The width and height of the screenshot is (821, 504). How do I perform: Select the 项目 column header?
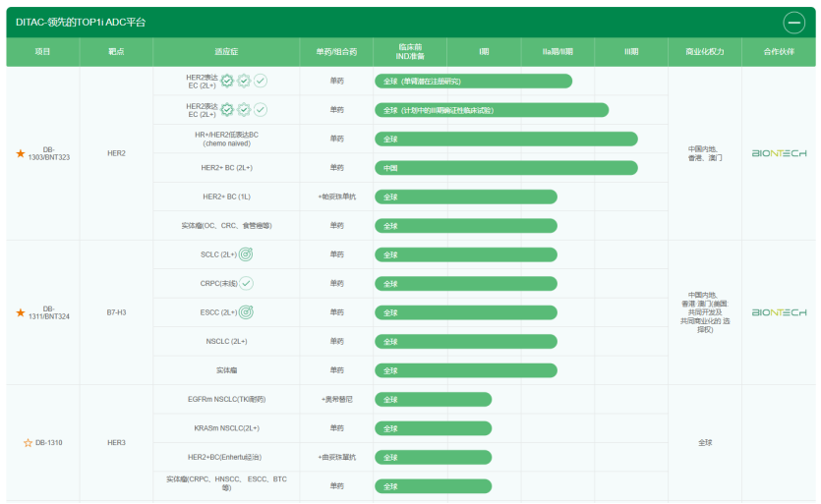point(42,51)
